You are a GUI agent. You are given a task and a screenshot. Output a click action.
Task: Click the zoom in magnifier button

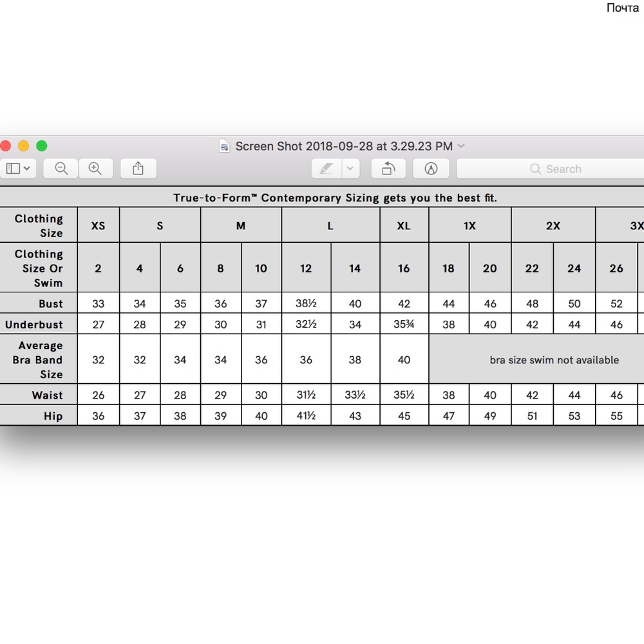[x=95, y=169]
